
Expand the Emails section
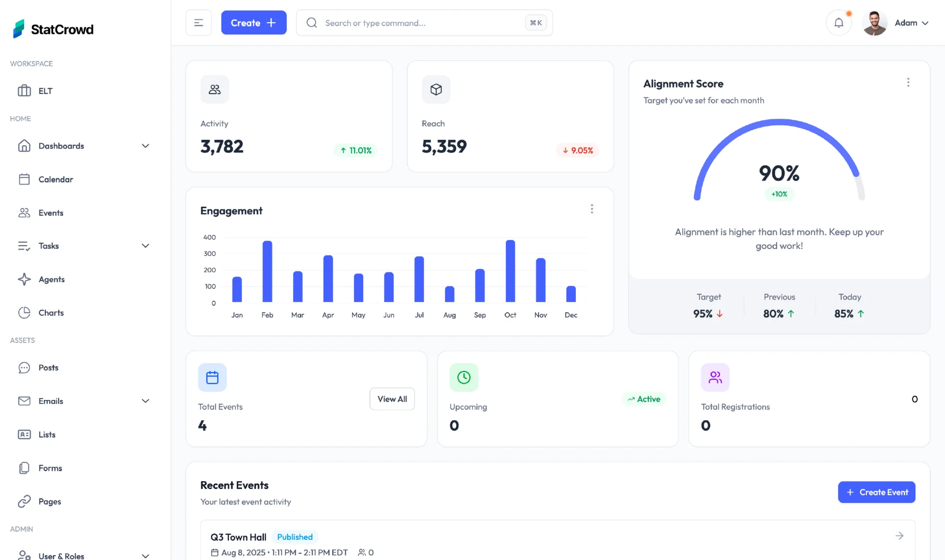(145, 401)
